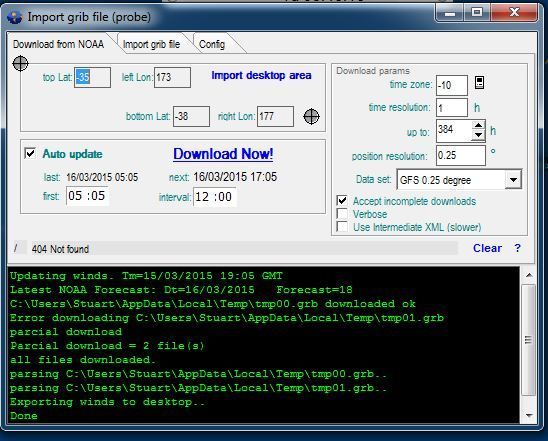Click the top Lat input field

(x=92, y=77)
